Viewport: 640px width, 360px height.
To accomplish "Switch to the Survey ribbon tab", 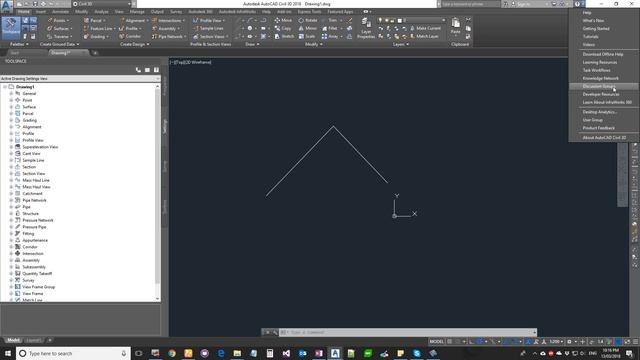I will 176,12.
